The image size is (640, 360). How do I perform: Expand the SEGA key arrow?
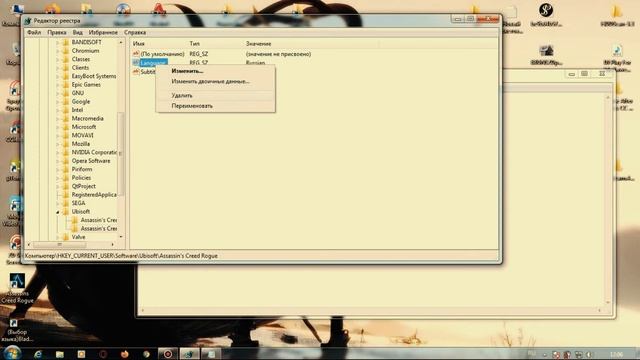click(58, 203)
